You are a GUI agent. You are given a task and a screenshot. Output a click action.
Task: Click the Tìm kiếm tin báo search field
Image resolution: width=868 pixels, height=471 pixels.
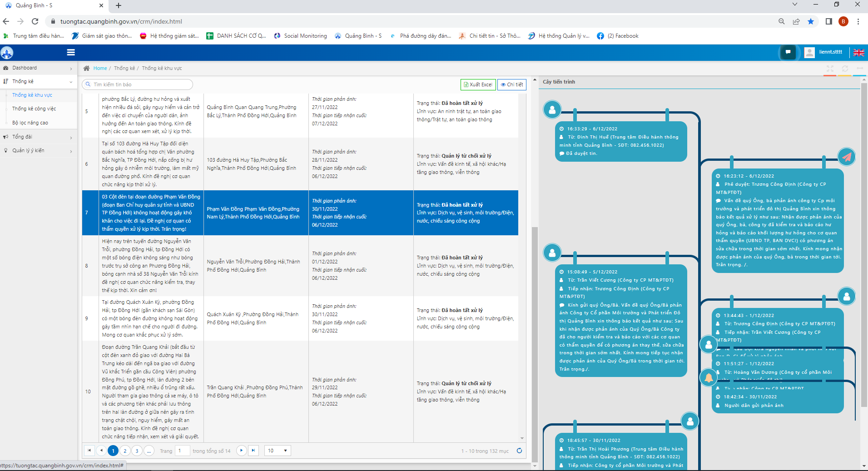coord(138,84)
